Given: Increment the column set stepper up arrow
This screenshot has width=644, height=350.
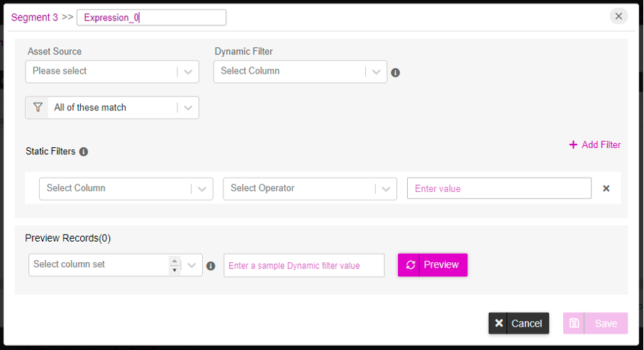Looking at the screenshot, I should (174, 261).
